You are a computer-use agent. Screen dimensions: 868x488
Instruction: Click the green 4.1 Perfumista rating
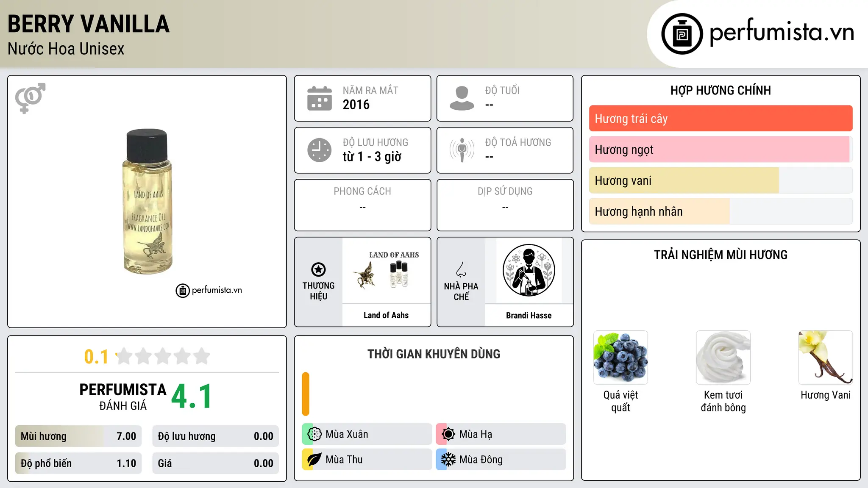(192, 396)
